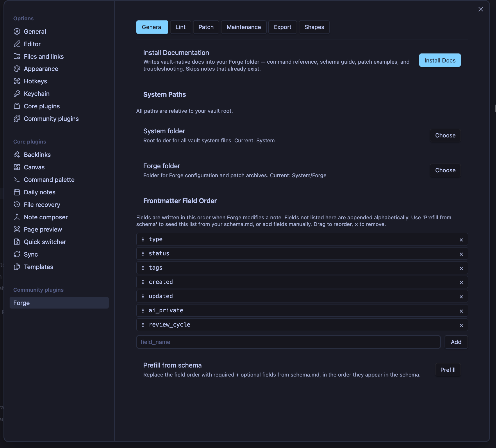Remove the ai_private field from order
Viewport: 496px width, 448px height.
coord(461,311)
